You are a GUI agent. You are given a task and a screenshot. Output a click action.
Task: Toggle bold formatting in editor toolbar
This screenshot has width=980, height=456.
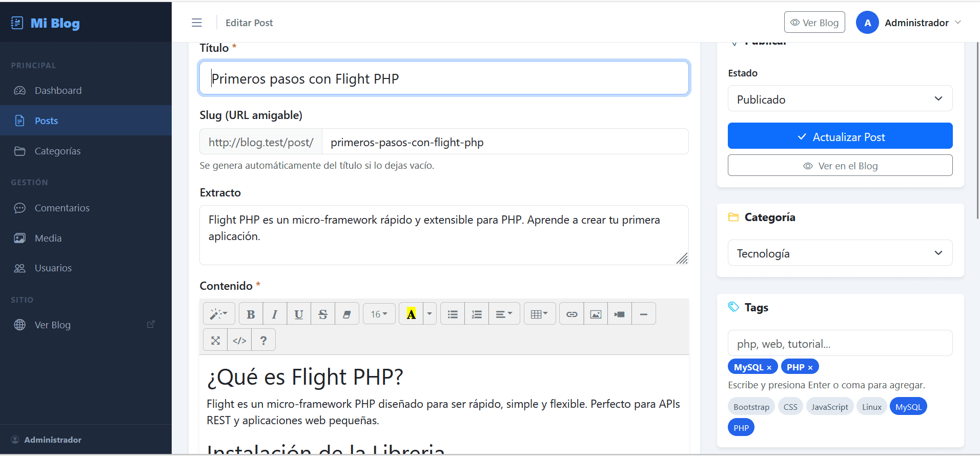pyautogui.click(x=251, y=314)
